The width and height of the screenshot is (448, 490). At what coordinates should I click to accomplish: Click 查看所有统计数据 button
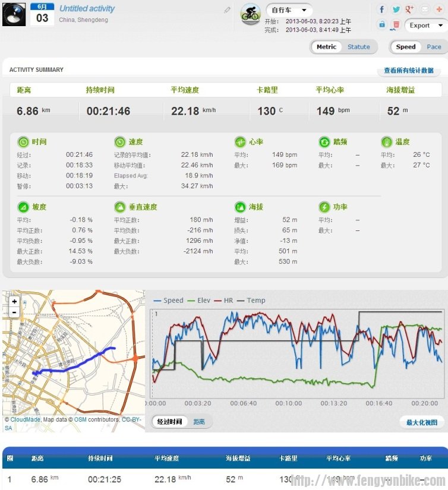408,71
